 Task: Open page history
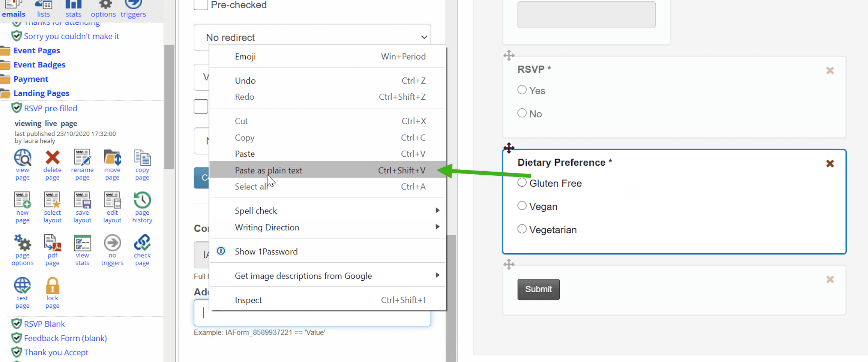(x=142, y=200)
